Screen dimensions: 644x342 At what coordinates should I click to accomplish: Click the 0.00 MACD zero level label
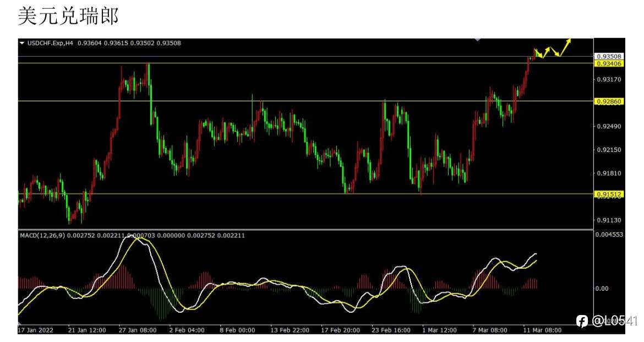click(602, 289)
